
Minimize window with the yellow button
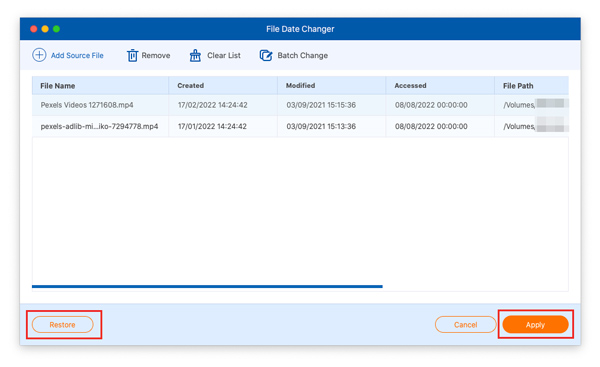pyautogui.click(x=45, y=29)
